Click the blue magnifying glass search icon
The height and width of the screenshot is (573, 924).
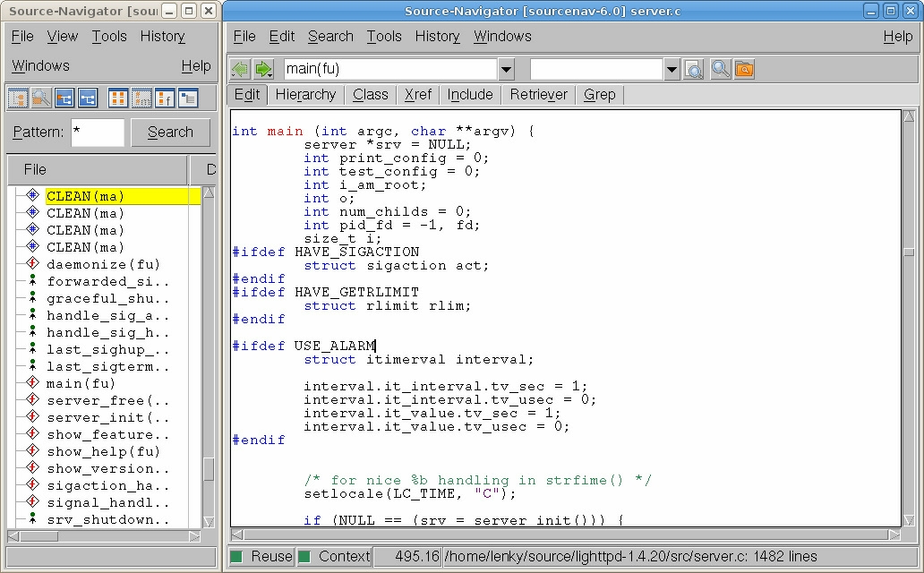tap(721, 69)
